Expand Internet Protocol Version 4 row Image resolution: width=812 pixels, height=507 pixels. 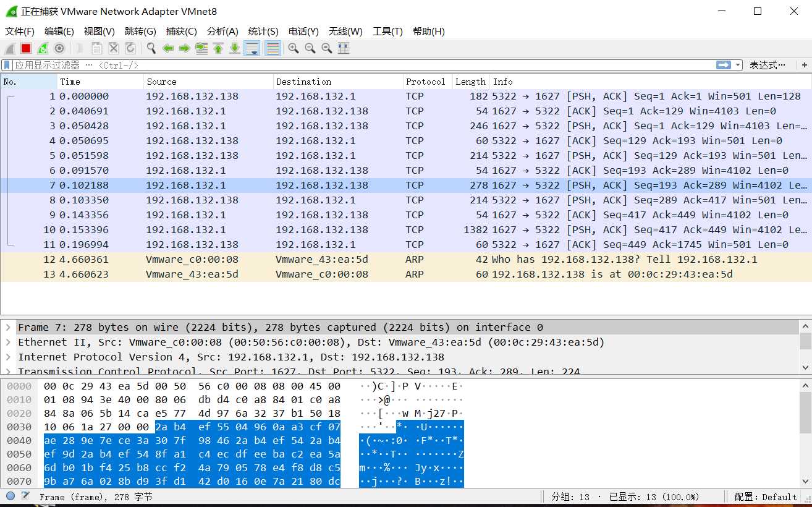click(x=8, y=357)
